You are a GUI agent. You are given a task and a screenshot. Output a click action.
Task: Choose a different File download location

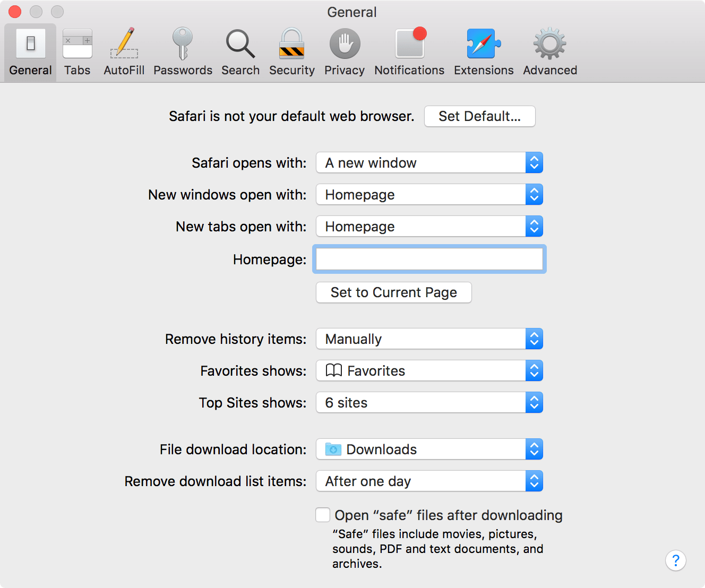click(x=429, y=449)
